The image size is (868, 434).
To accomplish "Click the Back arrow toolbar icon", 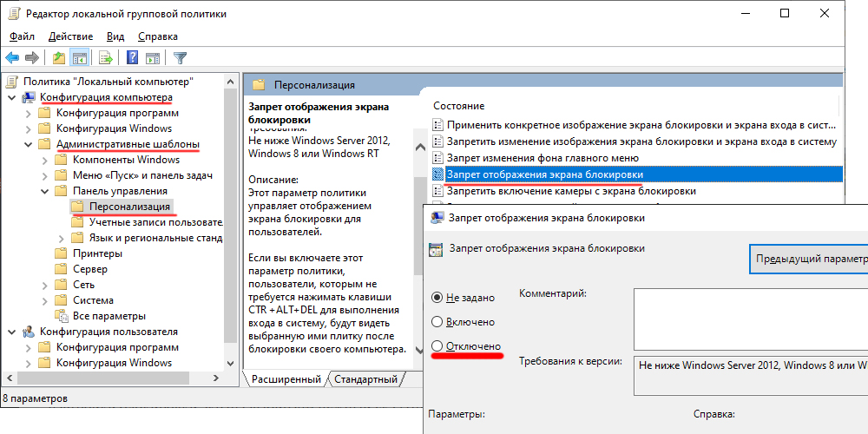I will 12,58.
